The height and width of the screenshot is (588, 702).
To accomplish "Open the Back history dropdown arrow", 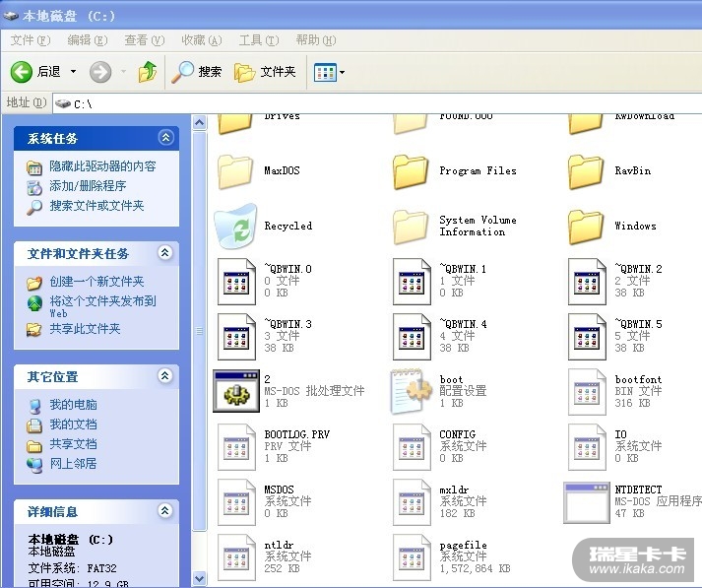I will point(74,72).
